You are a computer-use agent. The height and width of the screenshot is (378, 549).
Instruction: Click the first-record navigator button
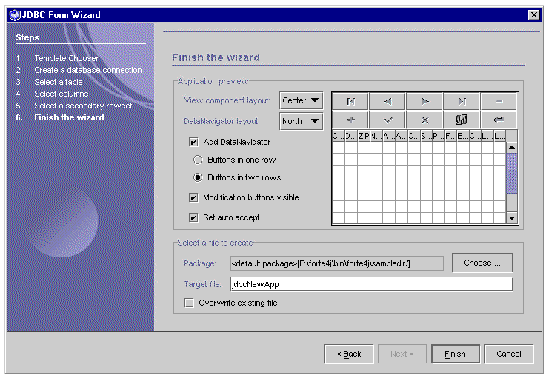[350, 102]
